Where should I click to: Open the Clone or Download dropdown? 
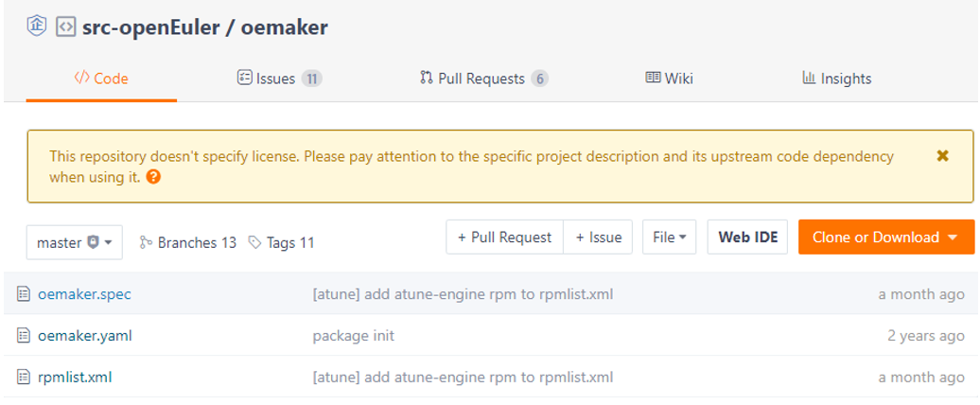(885, 238)
